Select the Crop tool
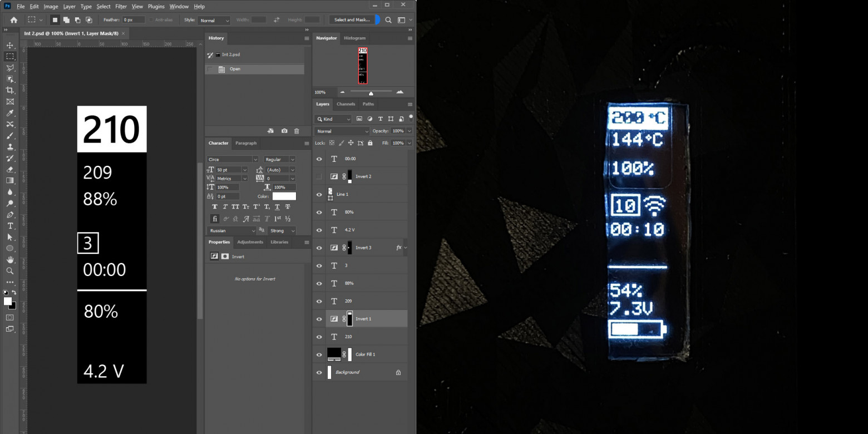 pyautogui.click(x=10, y=90)
